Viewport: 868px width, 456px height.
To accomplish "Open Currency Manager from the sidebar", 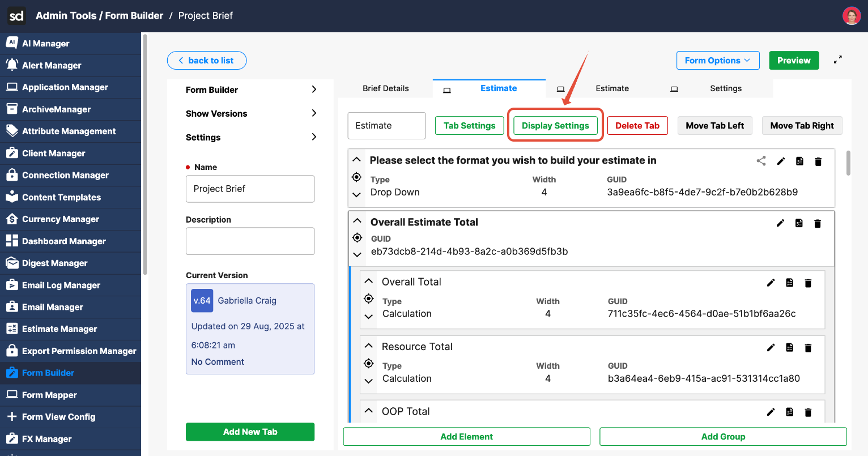I will [70, 219].
